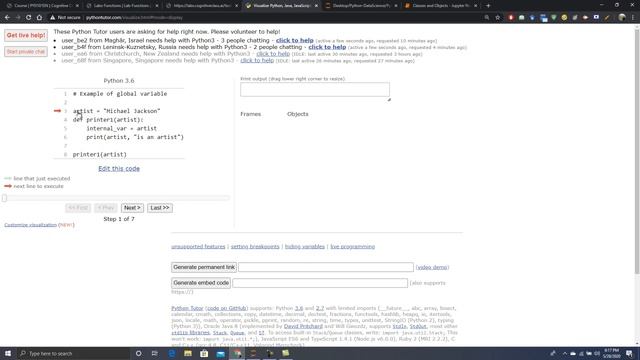The width and height of the screenshot is (640, 360).
Task: Open the Customize visualization link
Action: click(x=30, y=225)
